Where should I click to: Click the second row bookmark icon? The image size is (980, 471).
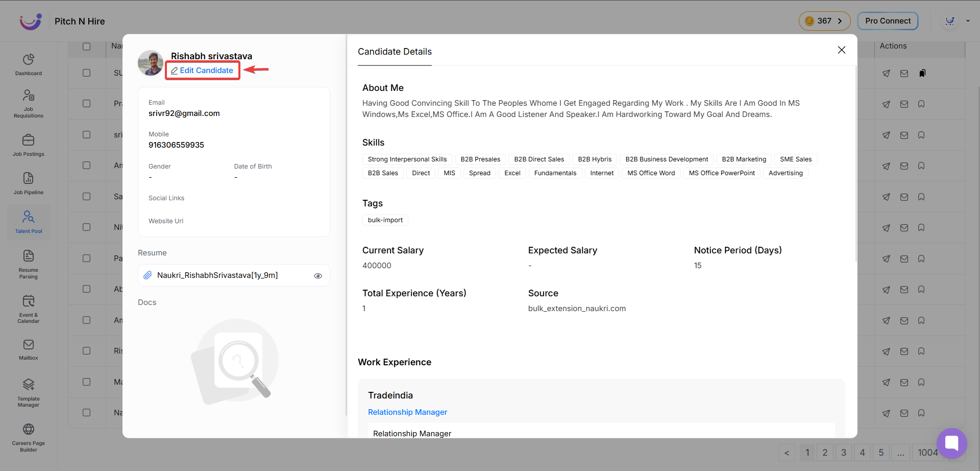921,104
